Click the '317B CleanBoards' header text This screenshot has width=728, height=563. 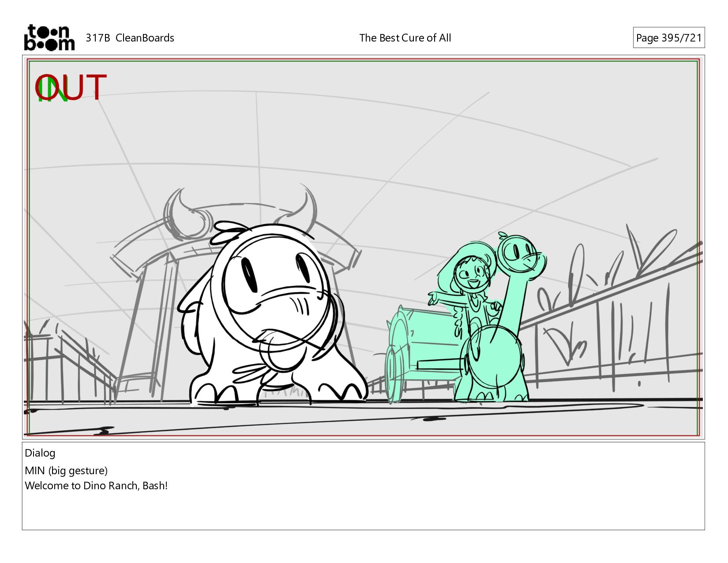pos(130,38)
